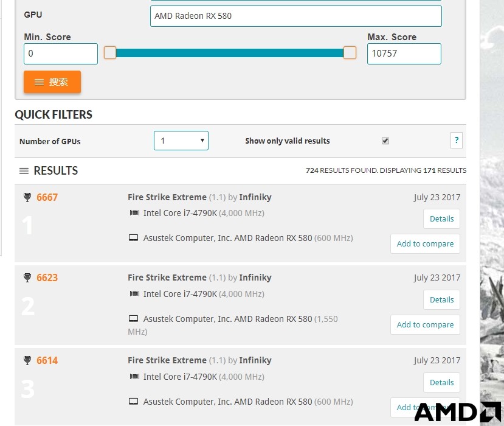This screenshot has width=504, height=426.
Task: Click Fire Strike Extreme title of rank 3 result
Action: [167, 360]
